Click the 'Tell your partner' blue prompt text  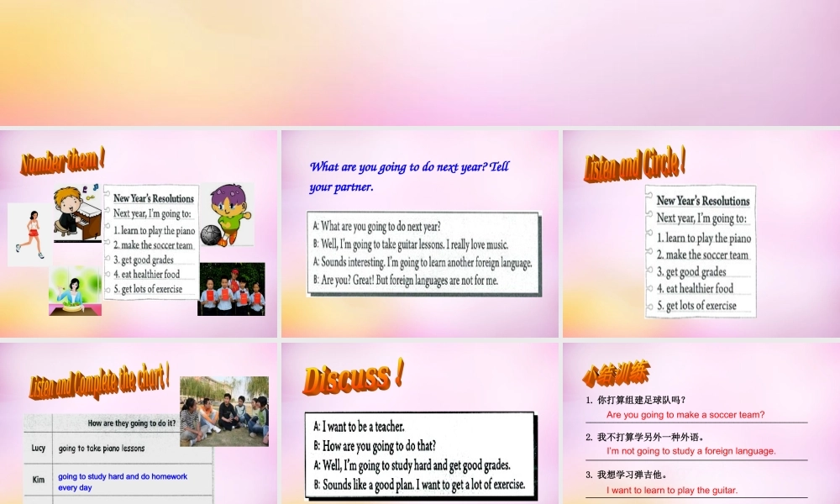[x=409, y=176]
